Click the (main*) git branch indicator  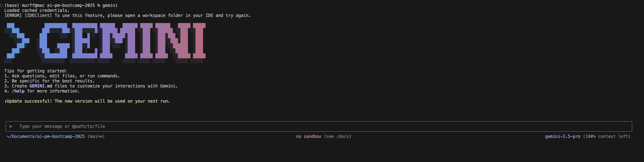(96, 136)
